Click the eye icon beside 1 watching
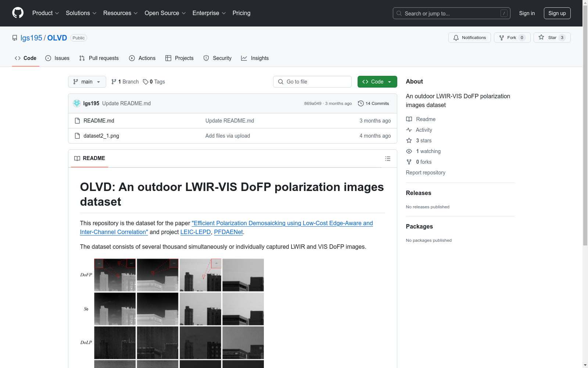 click(x=409, y=151)
